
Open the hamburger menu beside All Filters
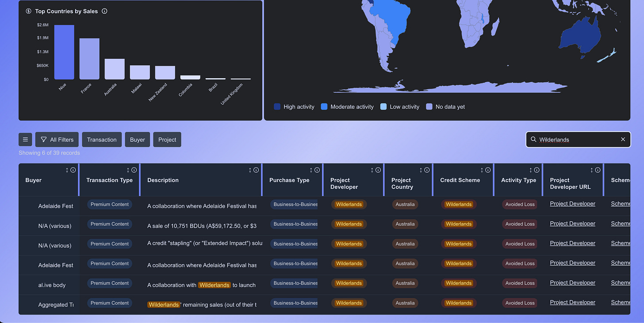(x=25, y=140)
